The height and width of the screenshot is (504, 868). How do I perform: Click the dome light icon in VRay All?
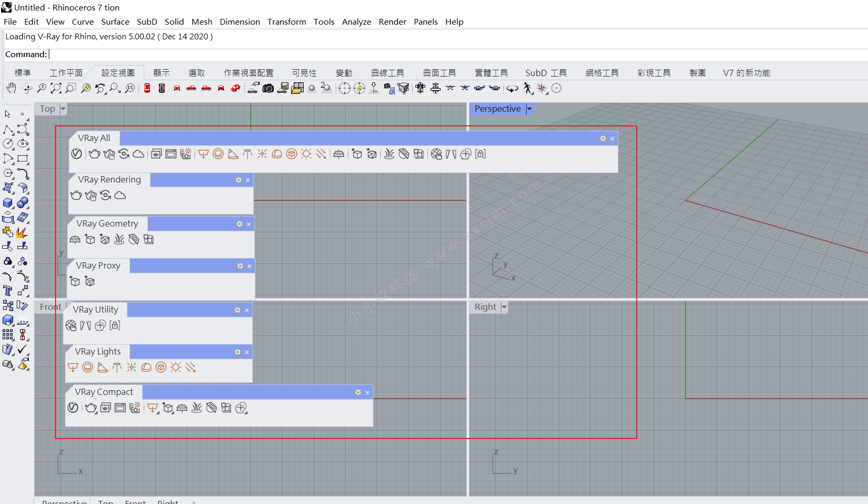[277, 154]
